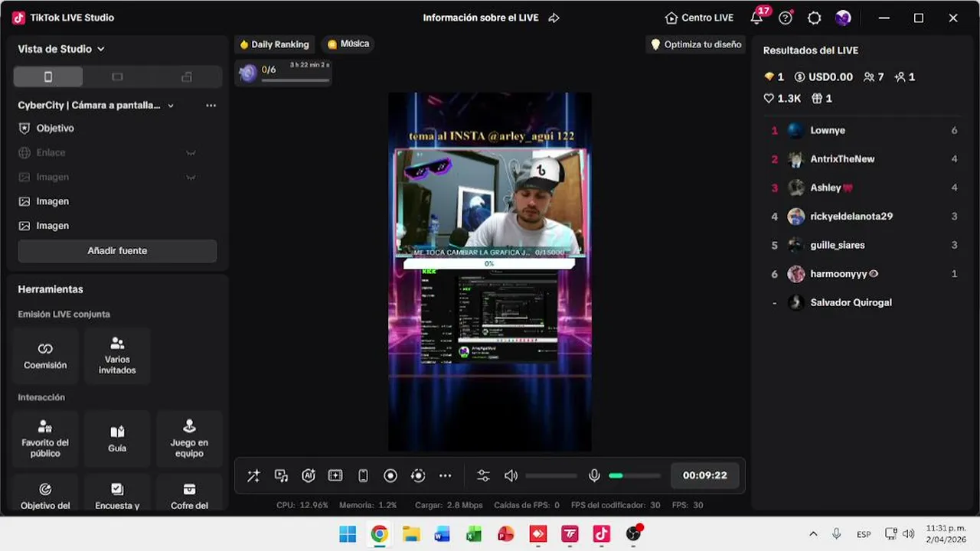The height and width of the screenshot is (551, 980).
Task: Mute the speaker output audio
Action: click(511, 476)
